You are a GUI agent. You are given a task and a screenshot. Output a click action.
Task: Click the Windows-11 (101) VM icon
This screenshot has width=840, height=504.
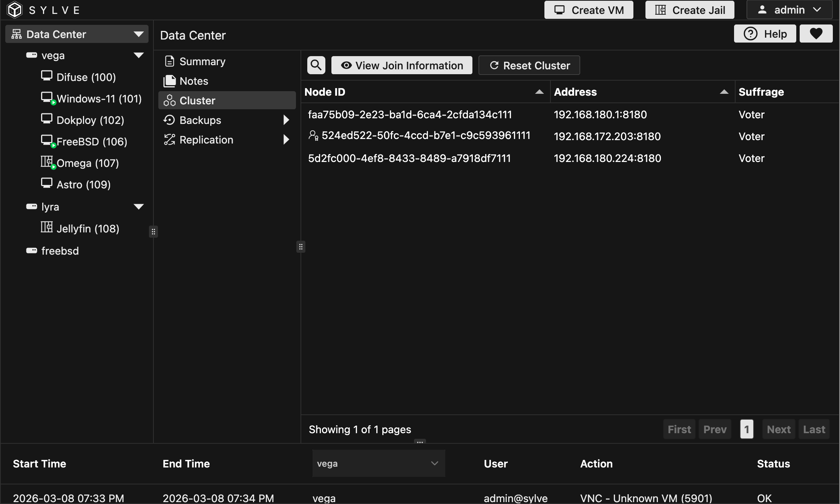tap(47, 97)
